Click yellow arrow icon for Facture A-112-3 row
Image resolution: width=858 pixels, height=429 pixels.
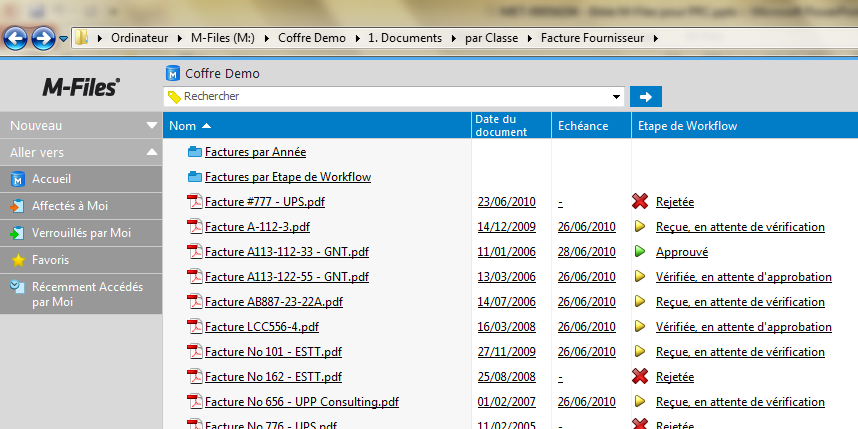point(640,226)
